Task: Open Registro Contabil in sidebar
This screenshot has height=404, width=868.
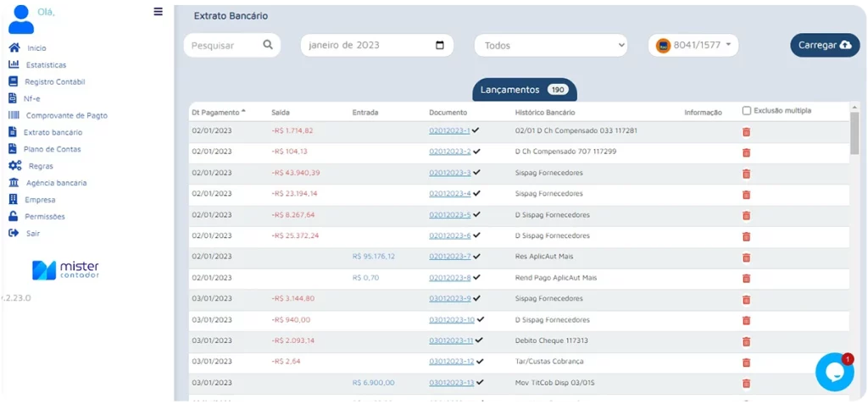Action: pyautogui.click(x=54, y=82)
